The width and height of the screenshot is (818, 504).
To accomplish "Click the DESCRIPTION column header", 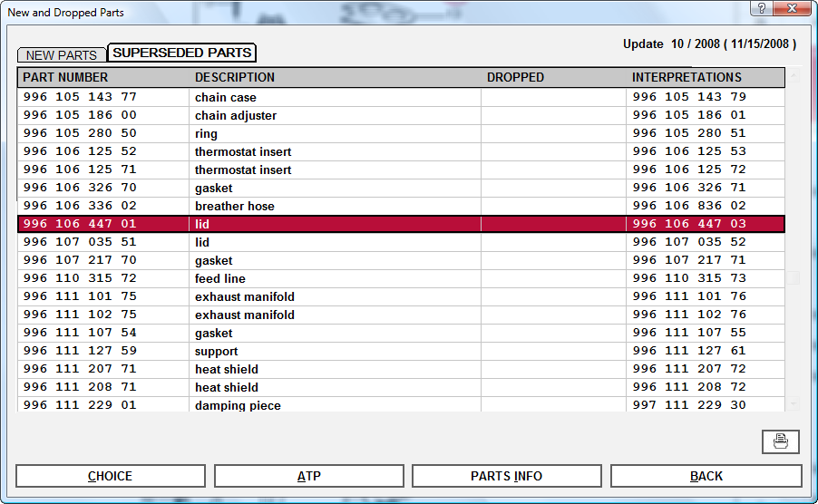I will pyautogui.click(x=235, y=77).
